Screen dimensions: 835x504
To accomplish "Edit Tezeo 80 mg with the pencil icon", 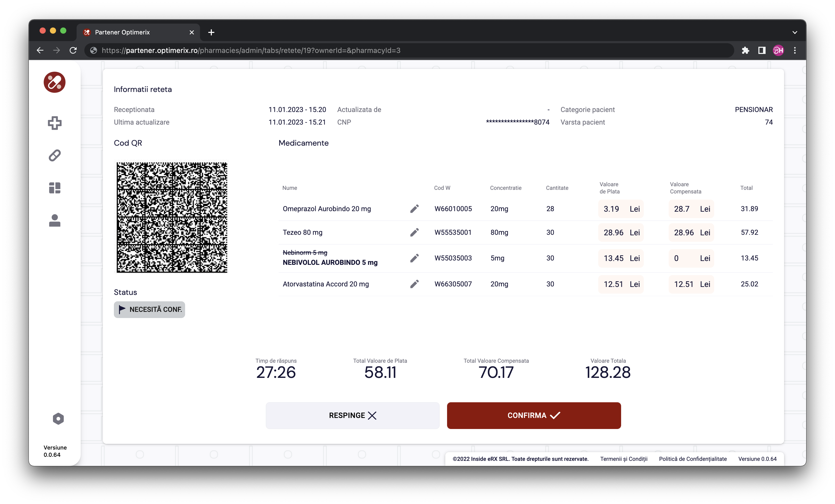I will [x=414, y=232].
